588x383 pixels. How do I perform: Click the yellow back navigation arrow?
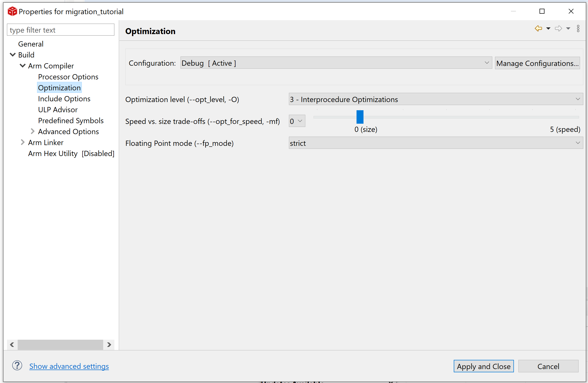coord(538,28)
